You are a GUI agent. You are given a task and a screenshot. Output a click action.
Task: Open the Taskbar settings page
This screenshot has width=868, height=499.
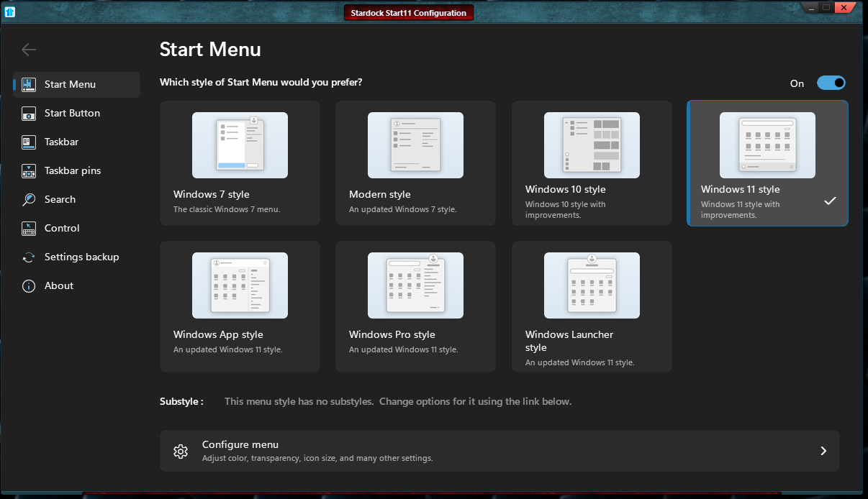point(62,142)
